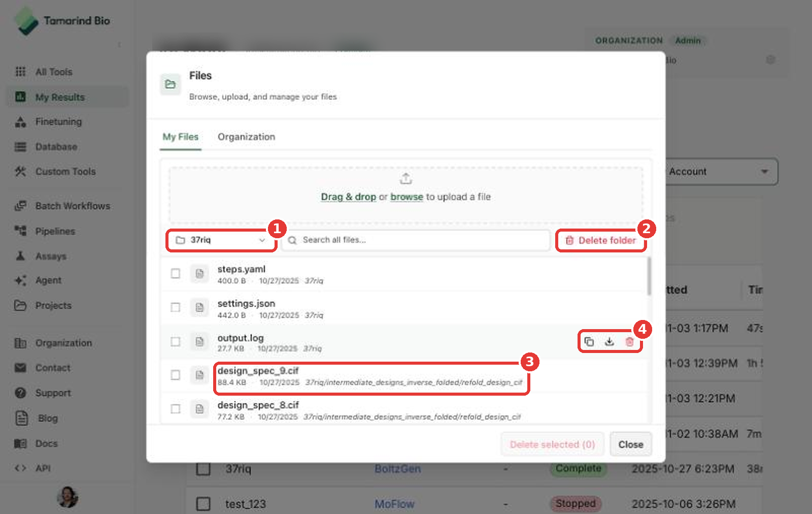Image resolution: width=812 pixels, height=514 pixels.
Task: Check the steps.yaml file checkbox
Action: pos(176,274)
